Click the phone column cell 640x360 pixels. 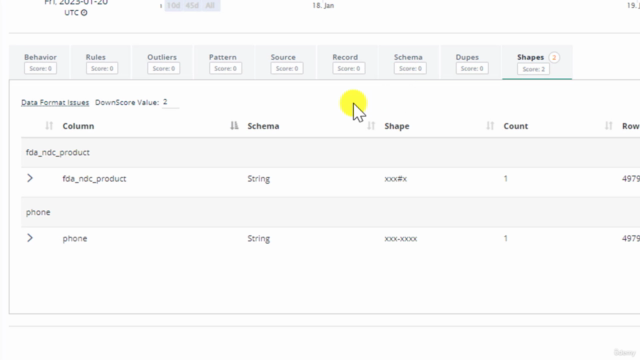click(75, 239)
